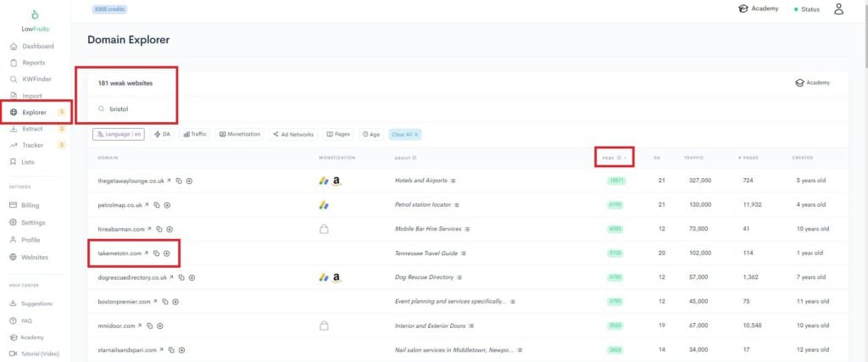Expand Hotels and Airports details list icon
Viewport: 868px width, 362px height.
tap(453, 181)
